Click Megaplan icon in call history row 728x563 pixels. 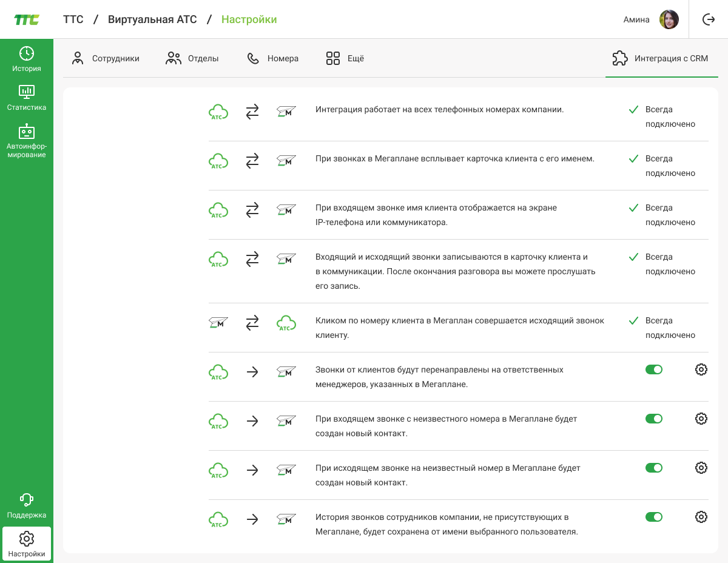click(x=286, y=519)
